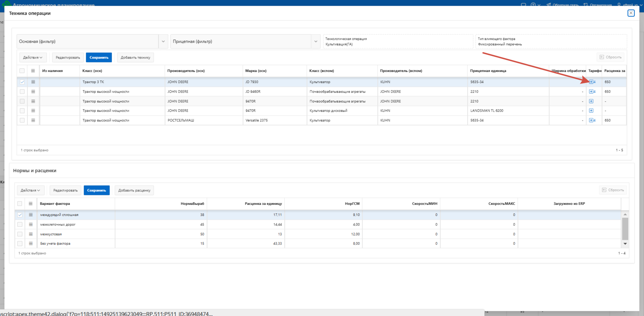Open Действия menu in the equipment grid
This screenshot has width=644, height=316.
(x=33, y=57)
